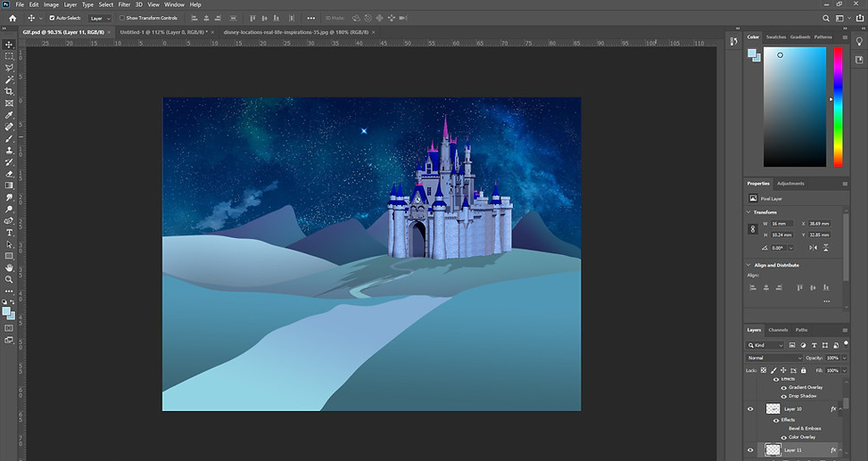
Task: Toggle Gradient Overlay effect visibility
Action: click(x=784, y=387)
